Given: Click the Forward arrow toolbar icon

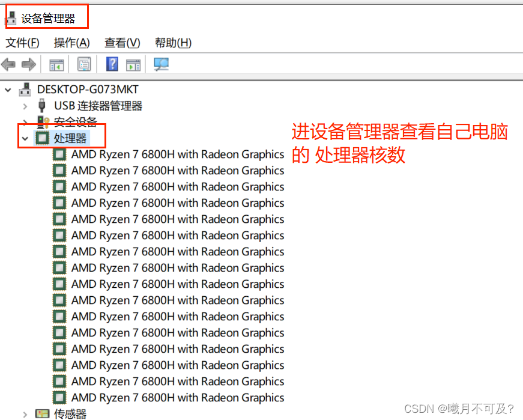Looking at the screenshot, I should (29, 64).
